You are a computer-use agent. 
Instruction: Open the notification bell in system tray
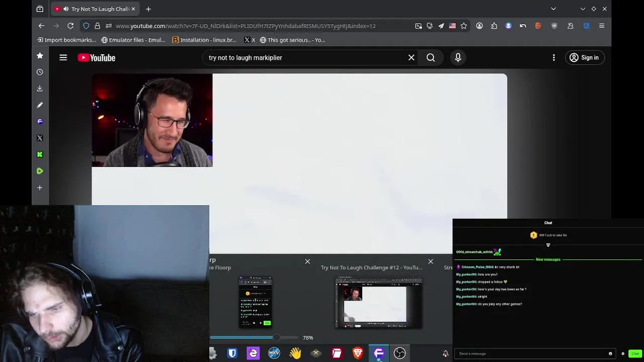tap(445, 353)
